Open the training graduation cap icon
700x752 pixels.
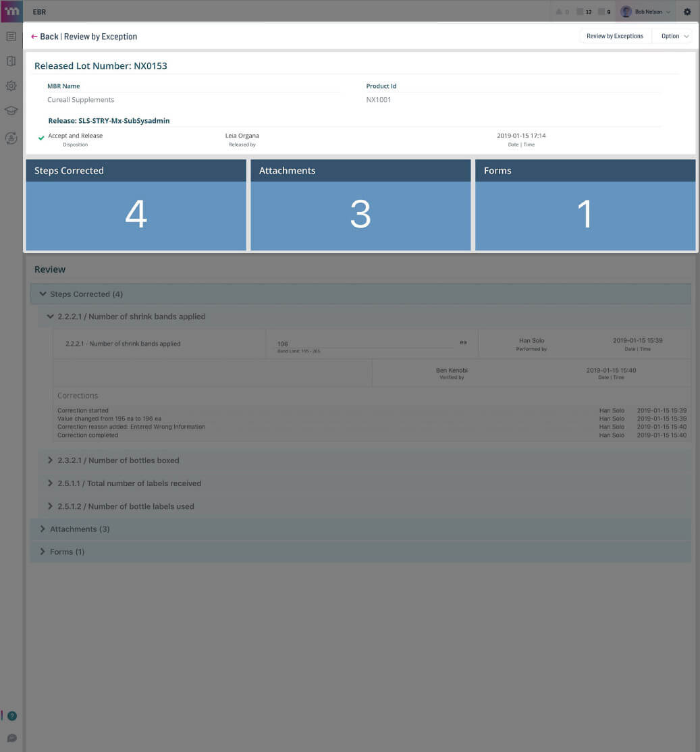[x=11, y=110]
